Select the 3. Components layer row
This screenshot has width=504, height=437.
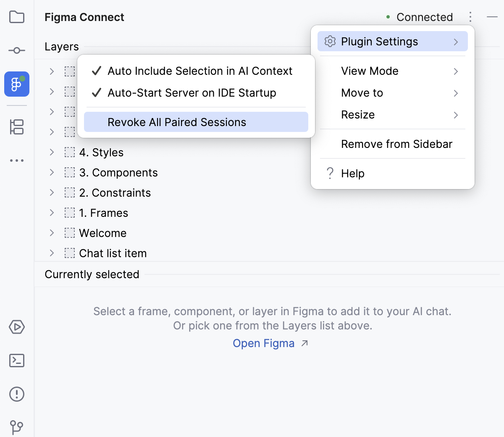tap(269, 172)
